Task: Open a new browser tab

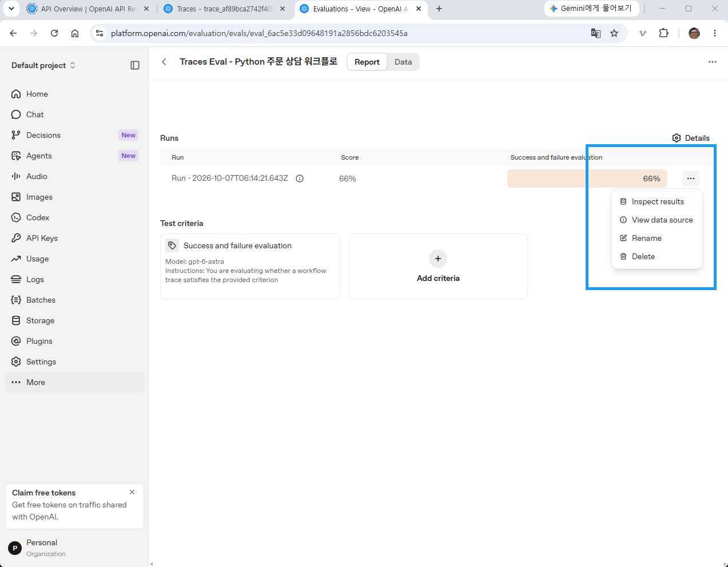Action: point(439,9)
